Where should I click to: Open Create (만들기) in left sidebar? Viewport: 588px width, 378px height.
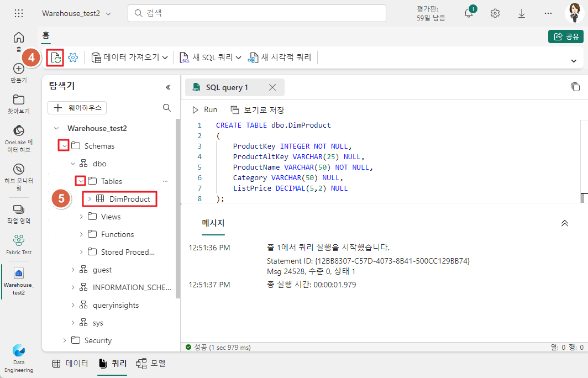pyautogui.click(x=19, y=73)
